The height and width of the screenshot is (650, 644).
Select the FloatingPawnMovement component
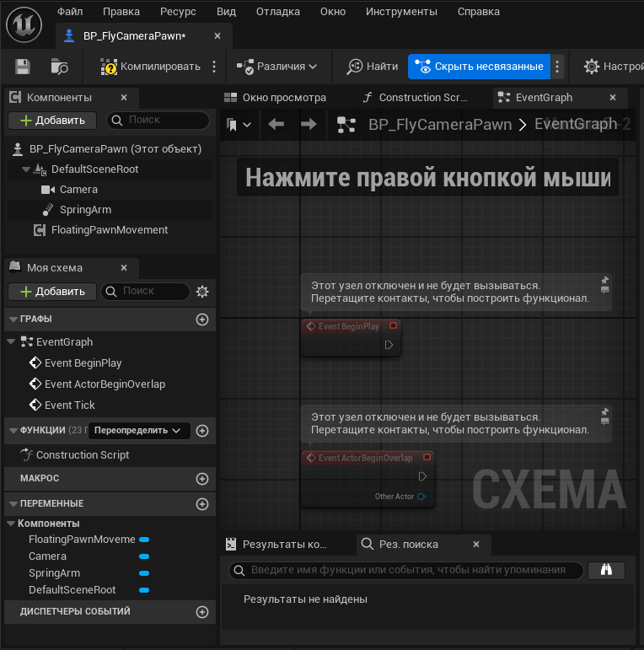click(110, 230)
